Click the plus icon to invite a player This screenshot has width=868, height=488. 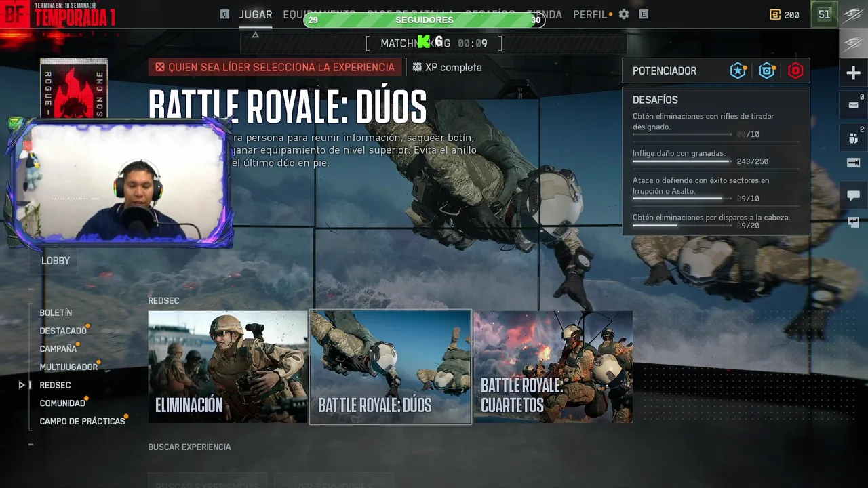(x=853, y=73)
